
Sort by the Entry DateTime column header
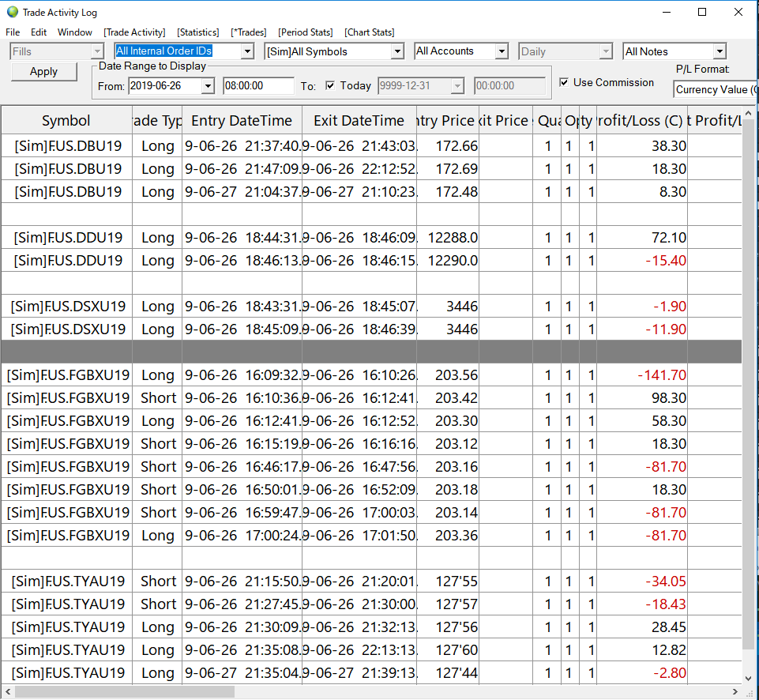pos(242,120)
